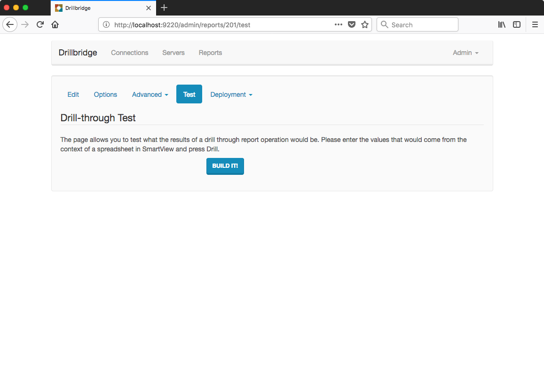Open the Connections navigation link
544x392 pixels.
[x=129, y=53]
